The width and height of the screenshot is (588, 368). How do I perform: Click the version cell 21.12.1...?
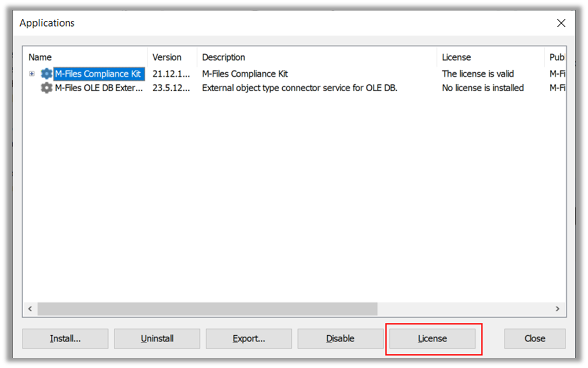[x=171, y=74]
